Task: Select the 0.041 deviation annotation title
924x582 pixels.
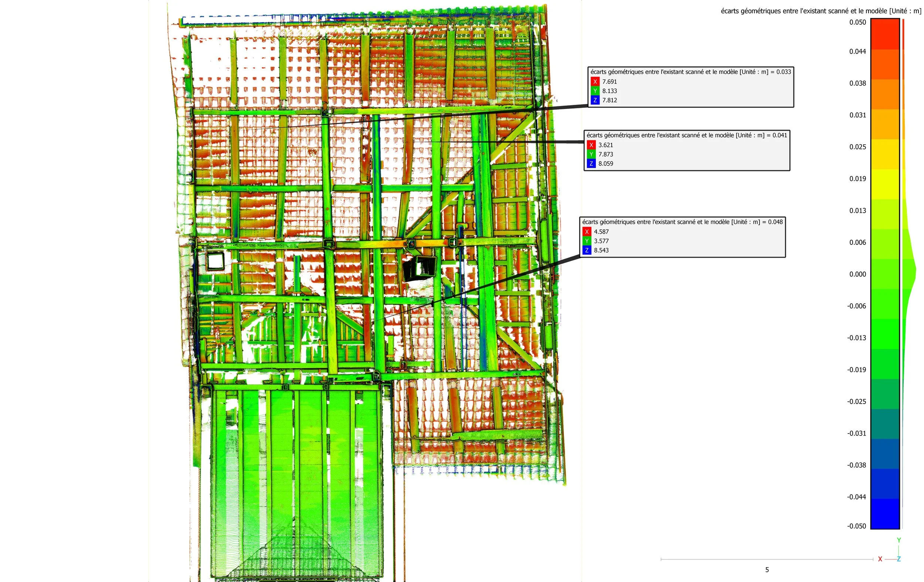Action: pos(686,135)
